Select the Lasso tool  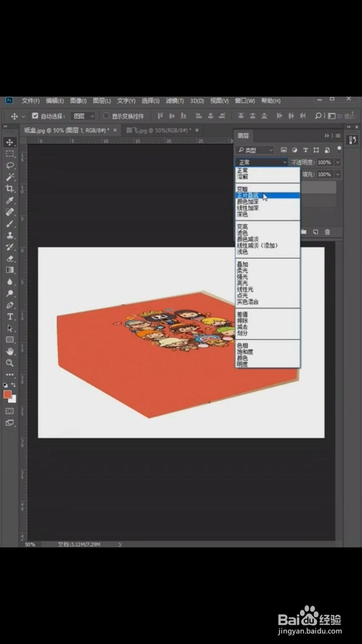click(10, 166)
